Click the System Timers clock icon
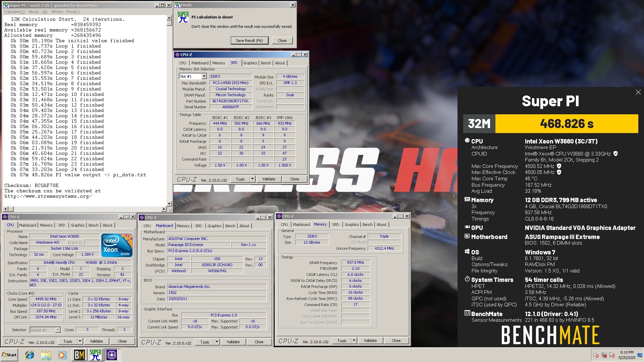Screen dimensions: 644x362 467,279
